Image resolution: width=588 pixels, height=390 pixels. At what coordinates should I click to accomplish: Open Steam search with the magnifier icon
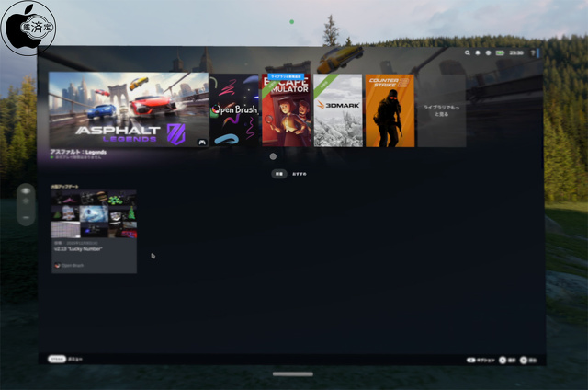click(468, 53)
